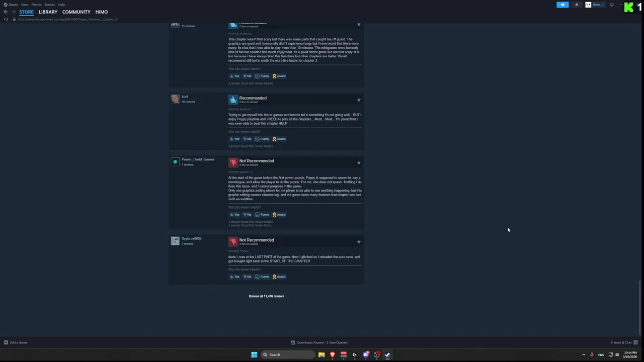The image size is (644, 362).
Task: Award Drybros8809's review
Action: (x=279, y=277)
